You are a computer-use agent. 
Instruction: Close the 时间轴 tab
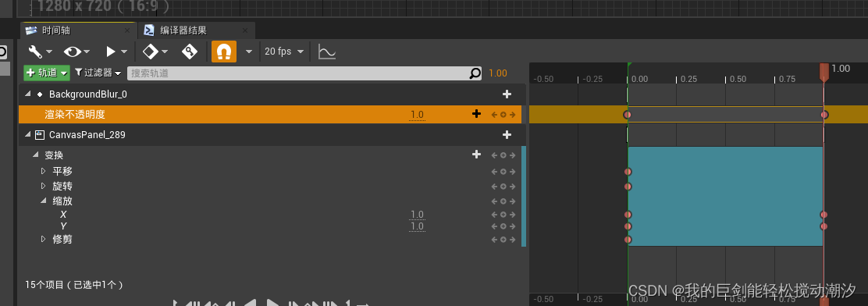point(127,30)
